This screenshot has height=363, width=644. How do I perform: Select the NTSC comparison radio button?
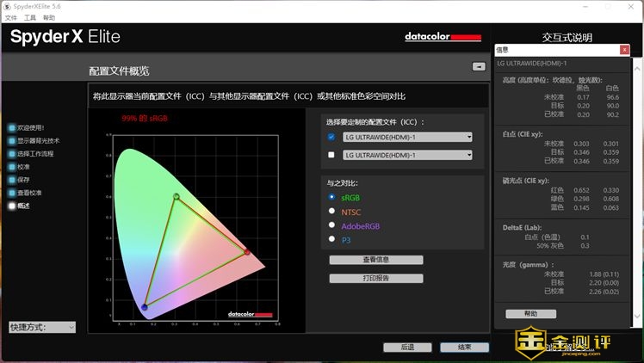click(332, 211)
